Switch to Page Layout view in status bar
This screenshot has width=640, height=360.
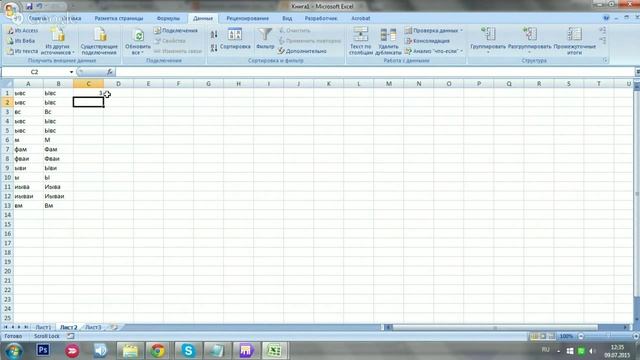[543, 336]
